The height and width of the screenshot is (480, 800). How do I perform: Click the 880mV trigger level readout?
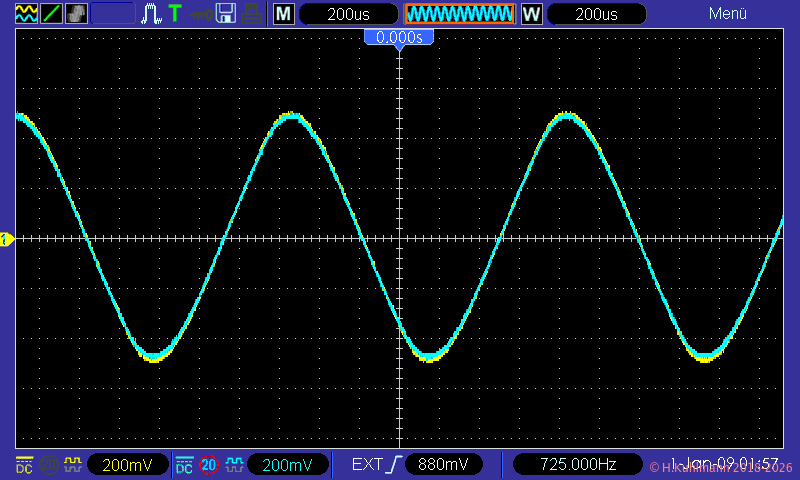click(443, 465)
